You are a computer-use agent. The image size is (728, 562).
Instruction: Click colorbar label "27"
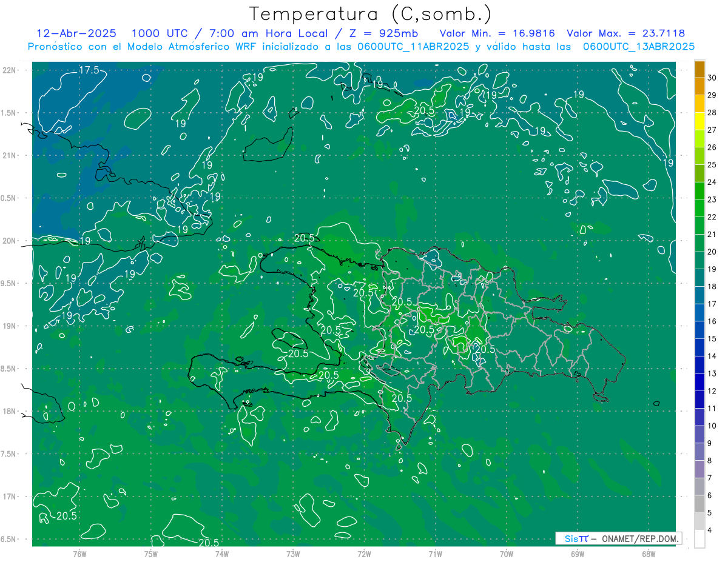pyautogui.click(x=713, y=130)
